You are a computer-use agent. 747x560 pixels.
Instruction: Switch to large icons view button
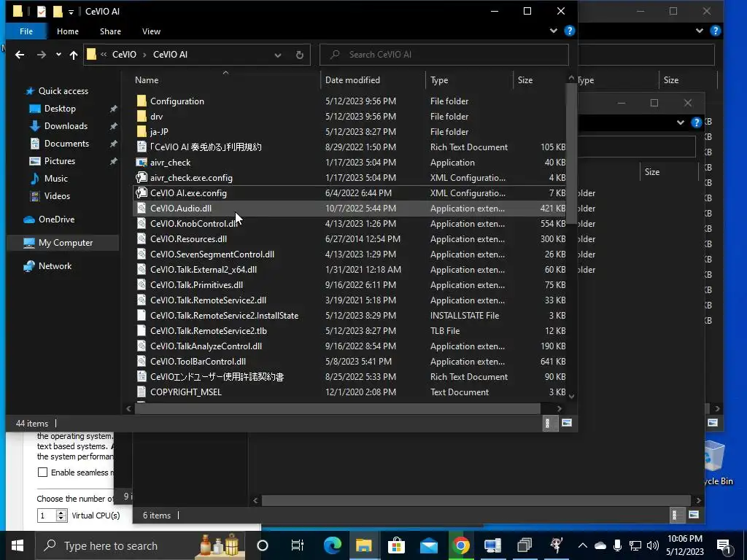pos(567,423)
